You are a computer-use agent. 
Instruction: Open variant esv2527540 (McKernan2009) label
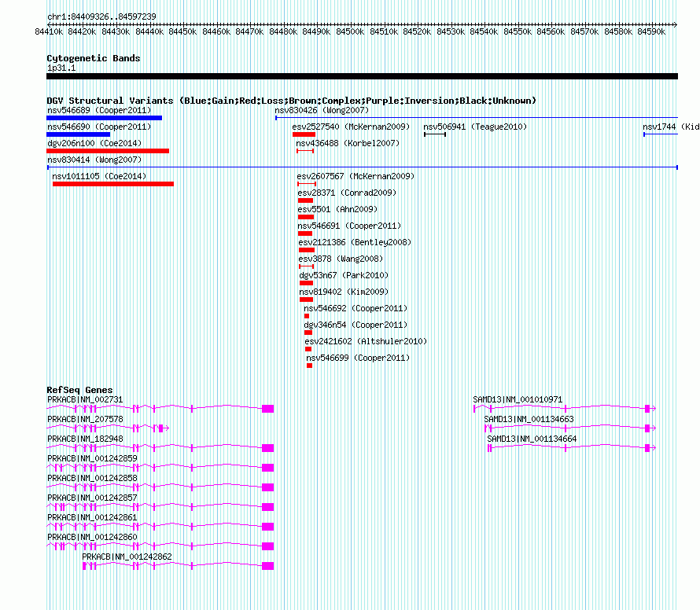351,127
